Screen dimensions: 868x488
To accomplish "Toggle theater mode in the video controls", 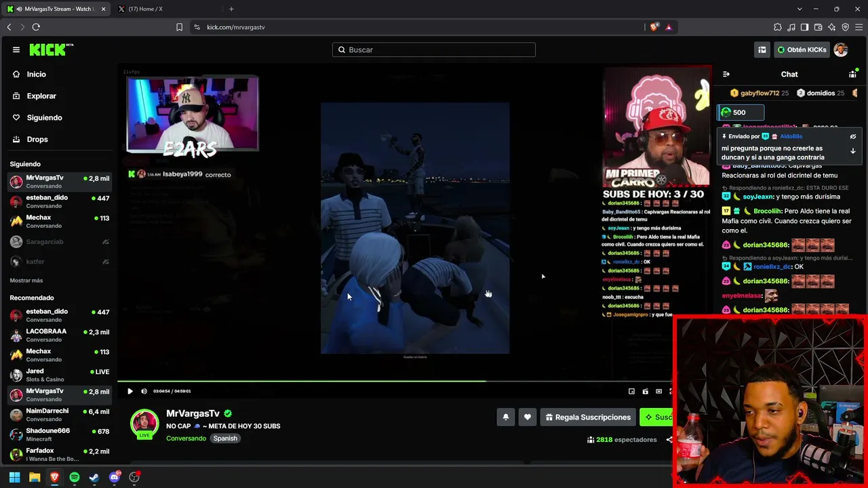I will point(658,391).
